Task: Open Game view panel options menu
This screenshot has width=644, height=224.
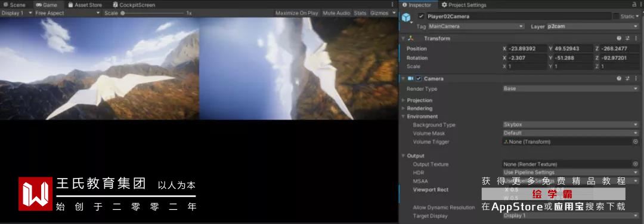Action: tap(392, 5)
